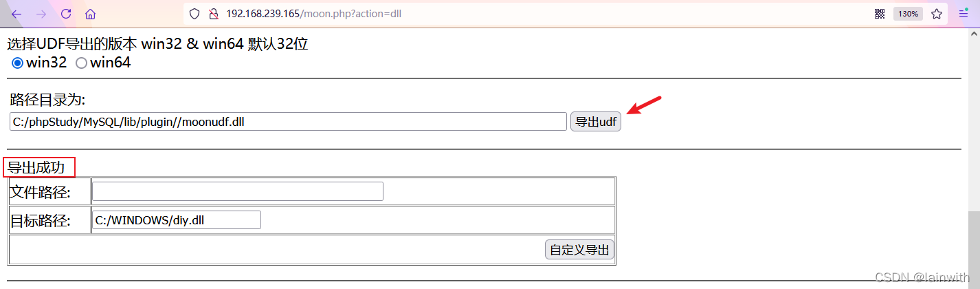Screen dimensions: 980x289
Task: Click the 导出成功 status text
Action: click(36, 167)
